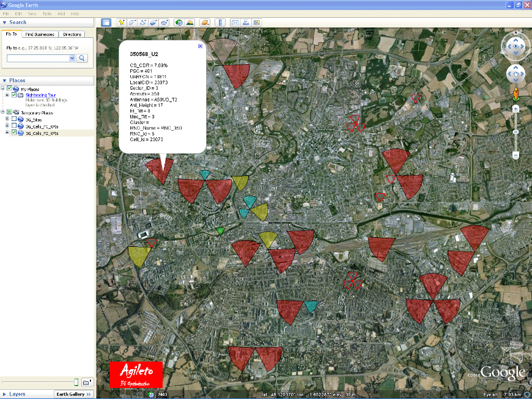Image resolution: width=532 pixels, height=399 pixels.
Task: Enable the 3G_Sites checkbox
Action: 14,119
